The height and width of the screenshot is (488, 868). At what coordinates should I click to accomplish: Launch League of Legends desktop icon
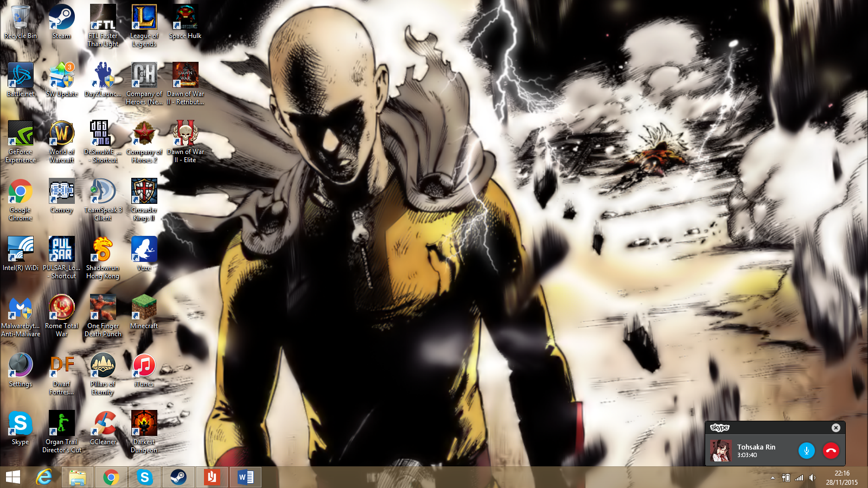pos(144,25)
